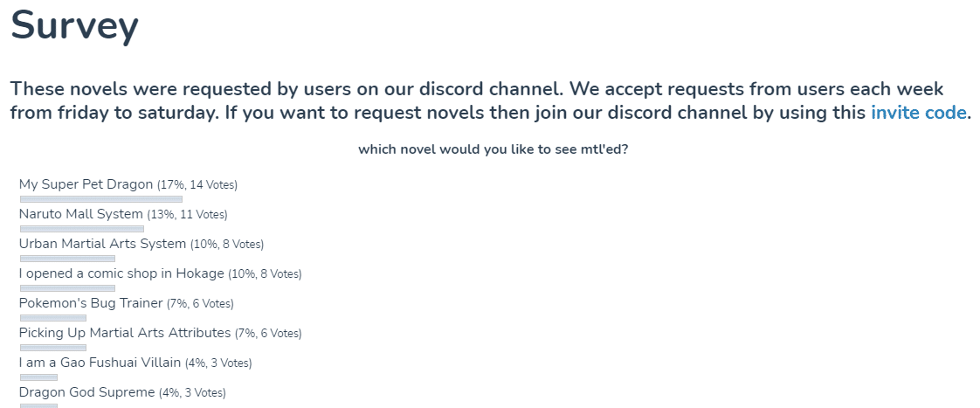The width and height of the screenshot is (980, 408).
Task: Click the Gao Fushuai Villain vote bar
Action: [38, 377]
